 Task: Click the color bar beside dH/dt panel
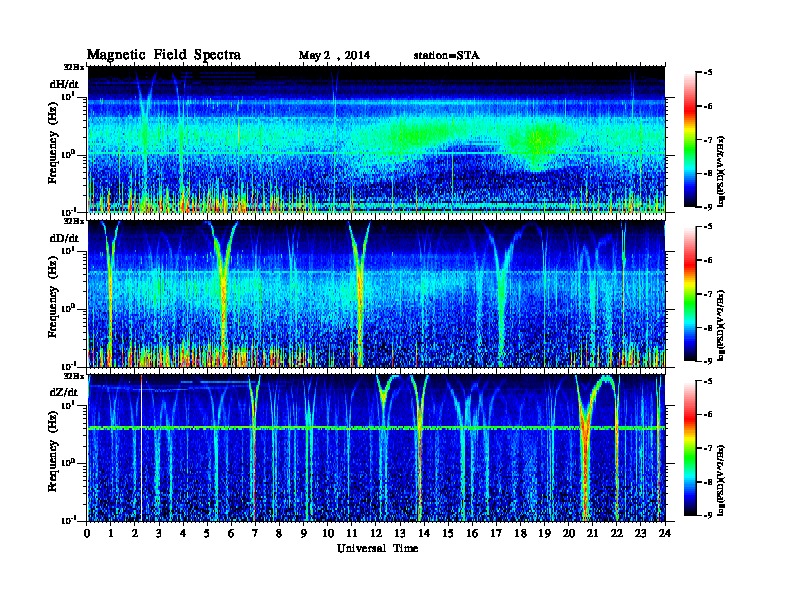(x=690, y=139)
